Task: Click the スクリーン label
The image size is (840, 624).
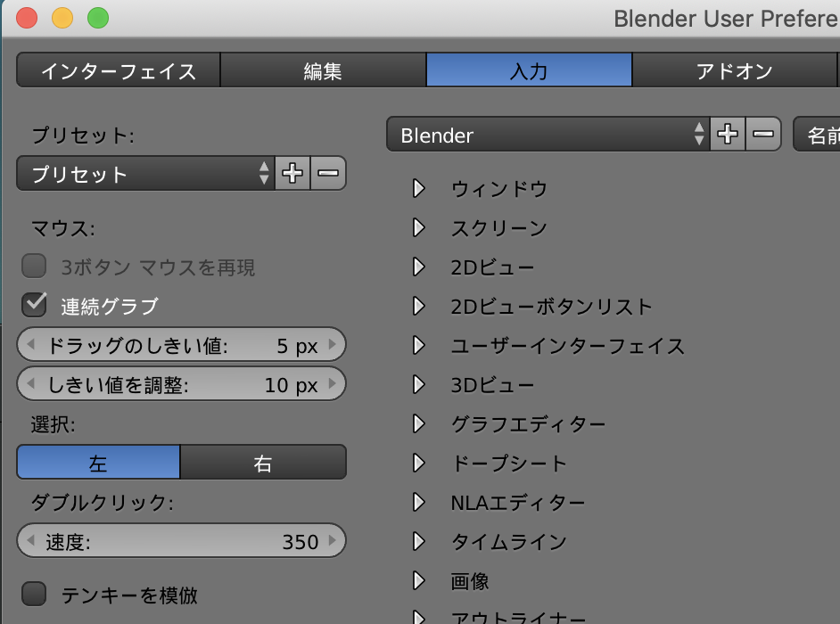Action: click(499, 228)
